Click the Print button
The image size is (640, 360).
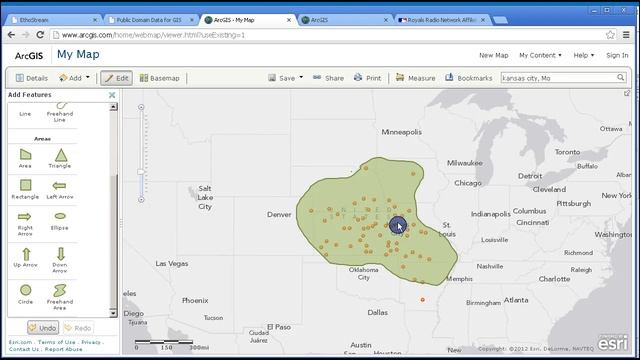click(367, 78)
